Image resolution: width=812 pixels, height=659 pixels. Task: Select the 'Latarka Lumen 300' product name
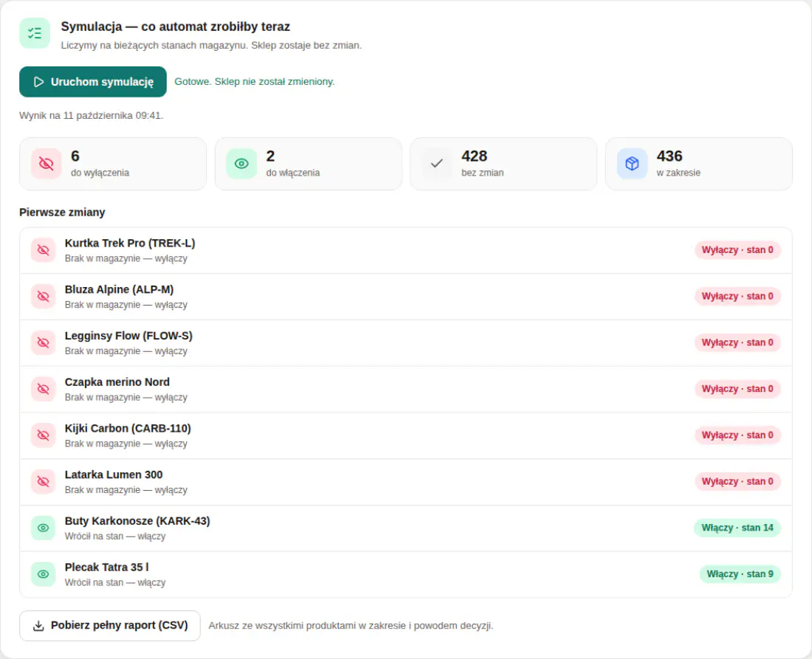pos(114,475)
